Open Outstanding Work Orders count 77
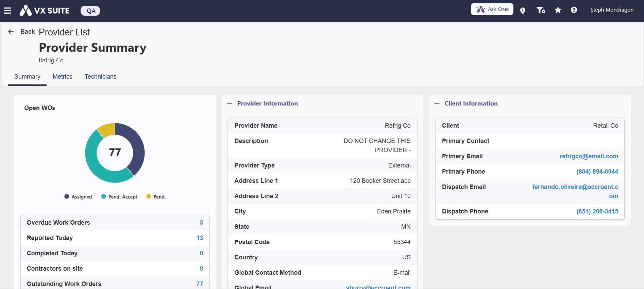Screen dimensions: 644x289 [x=200, y=284]
